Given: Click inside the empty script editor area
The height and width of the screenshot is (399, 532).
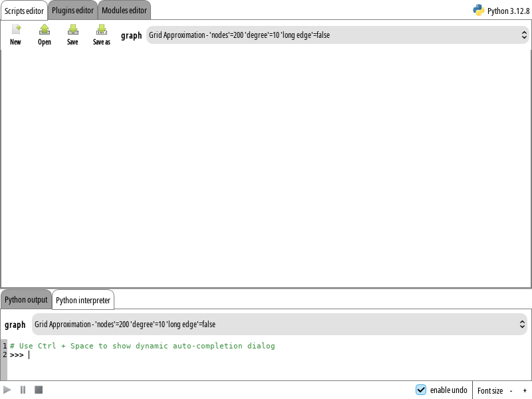Looking at the screenshot, I should coord(266,166).
